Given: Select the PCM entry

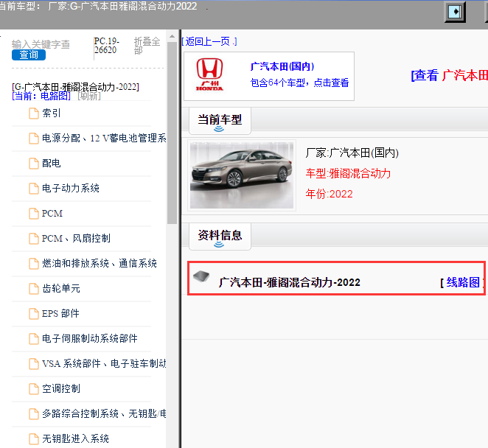Looking at the screenshot, I should (x=52, y=214).
